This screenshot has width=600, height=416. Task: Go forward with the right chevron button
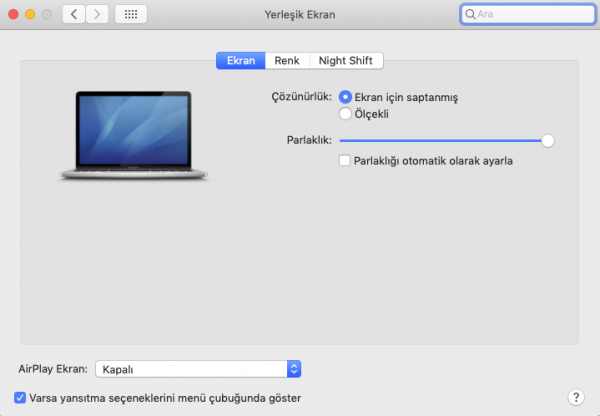(97, 15)
